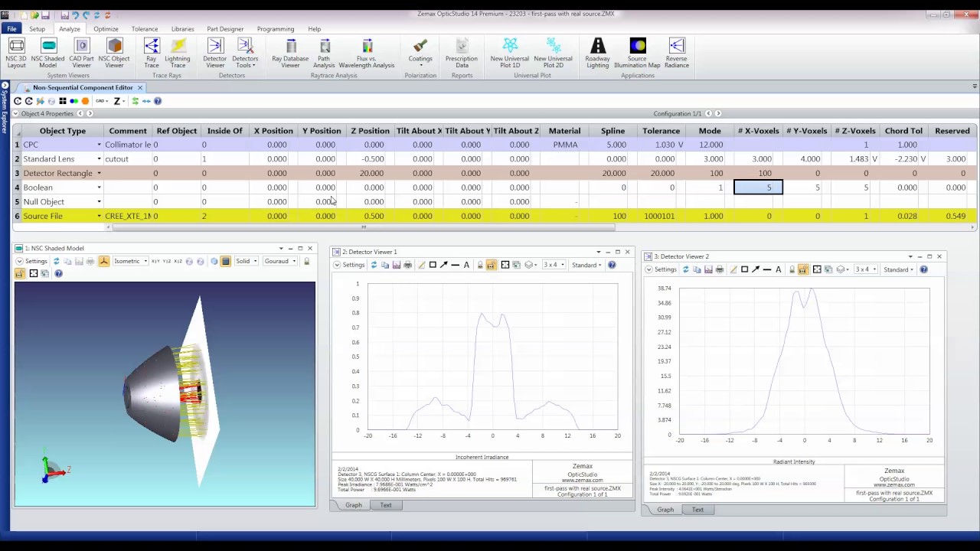Go to next configuration arrow

pos(717,113)
